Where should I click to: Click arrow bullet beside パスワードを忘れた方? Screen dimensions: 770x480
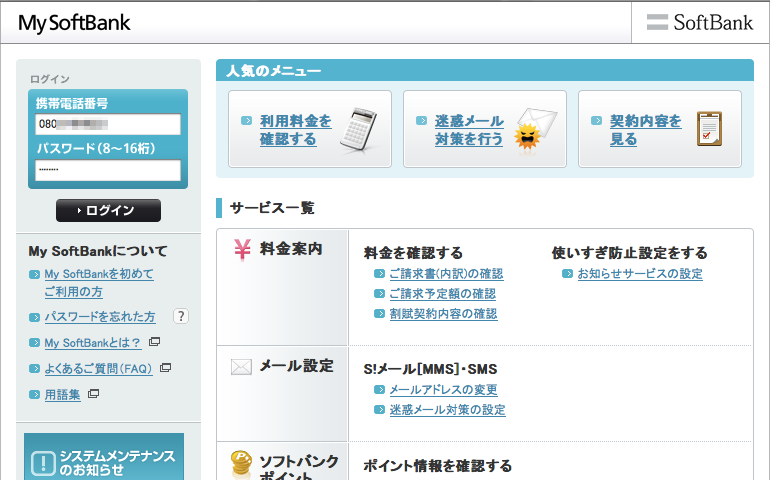[34, 317]
